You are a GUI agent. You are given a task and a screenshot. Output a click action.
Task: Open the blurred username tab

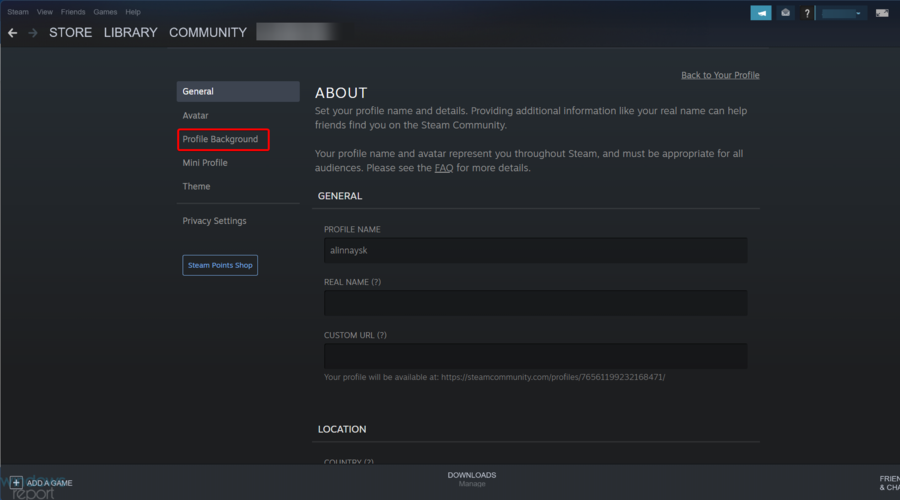tap(296, 32)
